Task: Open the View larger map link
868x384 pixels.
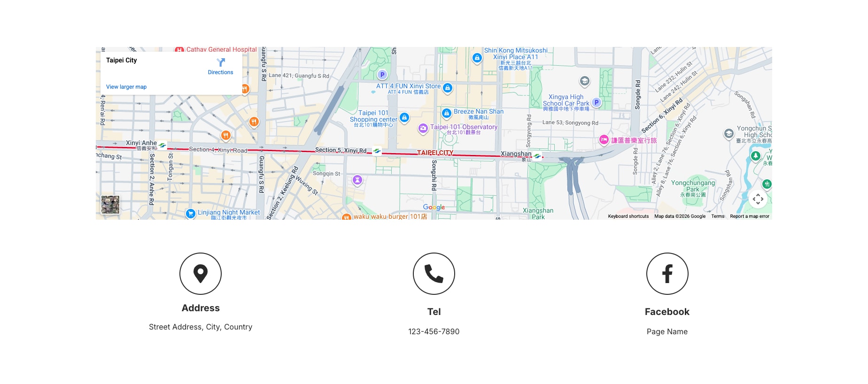Action: pos(126,87)
